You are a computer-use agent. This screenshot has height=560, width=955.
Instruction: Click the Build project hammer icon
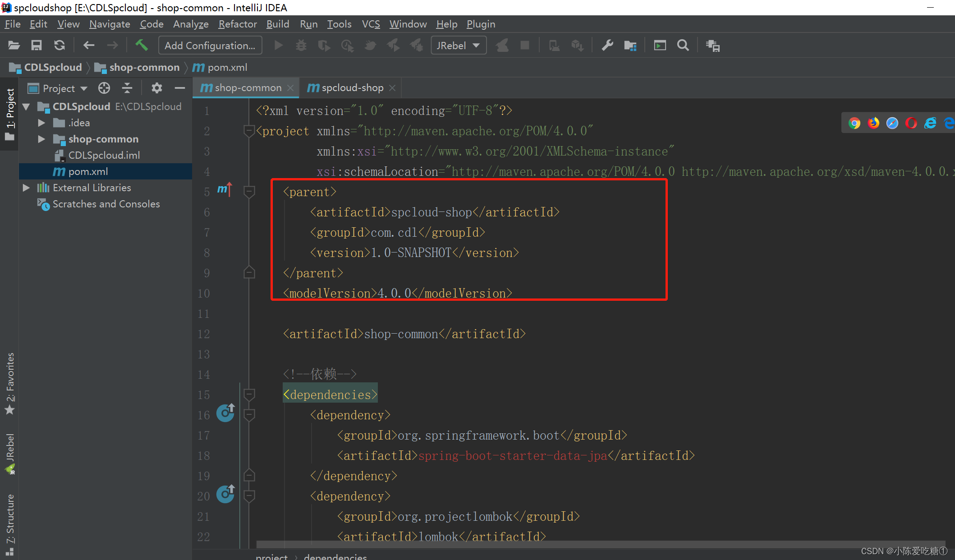(142, 45)
